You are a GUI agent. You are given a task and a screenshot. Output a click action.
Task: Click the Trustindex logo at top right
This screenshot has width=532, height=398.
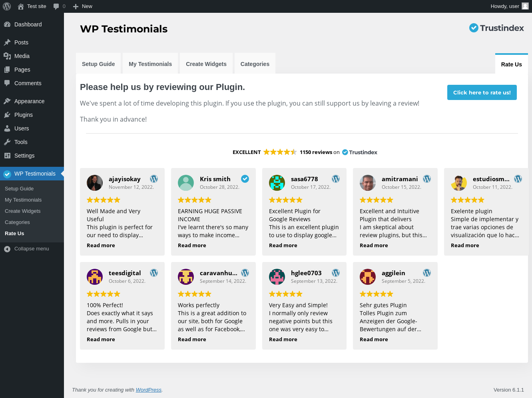pyautogui.click(x=496, y=28)
